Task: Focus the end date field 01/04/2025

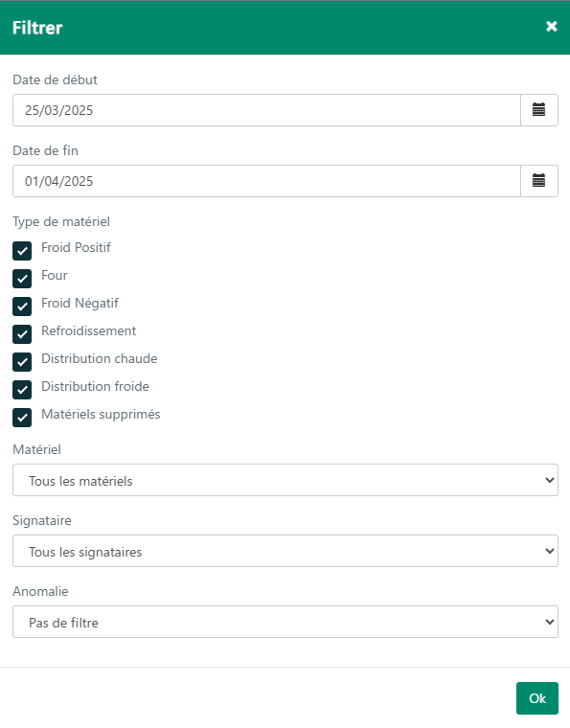Action: 266,181
